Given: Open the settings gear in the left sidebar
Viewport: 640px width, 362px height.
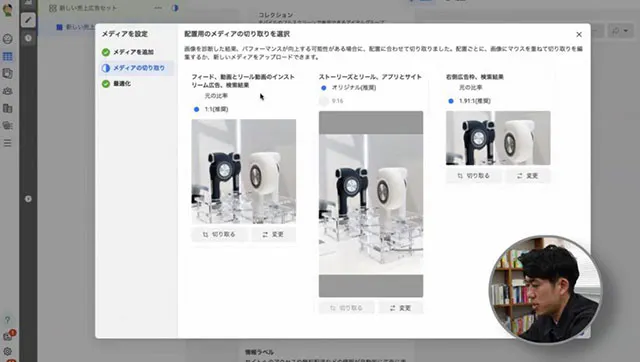Looking at the screenshot, I should pos(7,351).
